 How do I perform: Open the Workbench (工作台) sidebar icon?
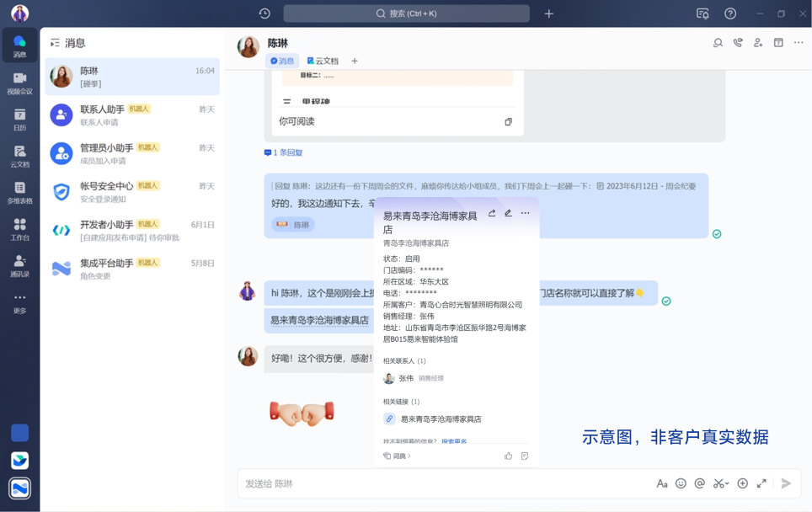(x=19, y=229)
